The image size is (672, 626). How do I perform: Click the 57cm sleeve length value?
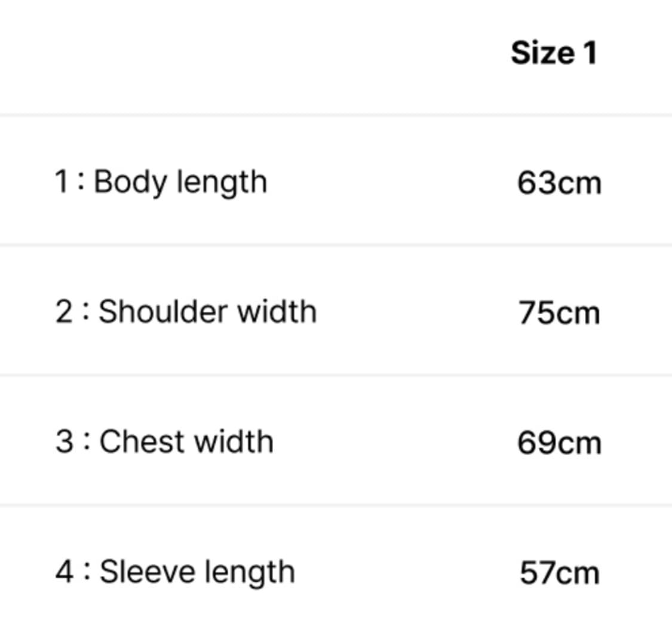point(559,573)
